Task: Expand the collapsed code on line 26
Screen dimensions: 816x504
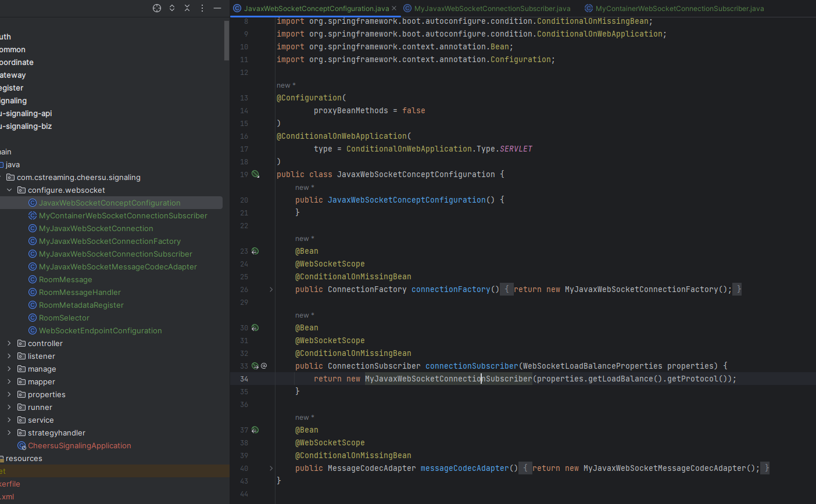Action: (x=271, y=289)
